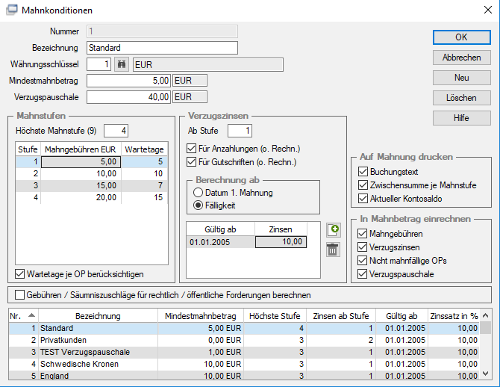Edit Zinsen 10,00 cell in Verzugszinsen
Image resolution: width=500 pixels, height=387 pixels.
[281, 242]
